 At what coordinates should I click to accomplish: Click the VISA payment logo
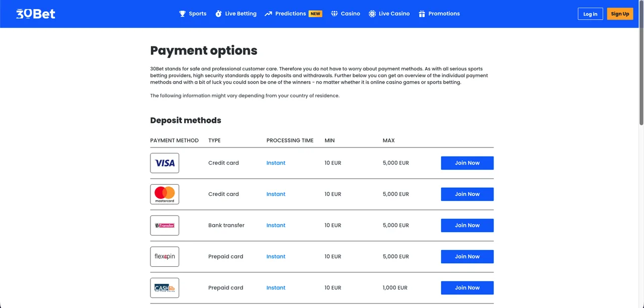(x=165, y=163)
